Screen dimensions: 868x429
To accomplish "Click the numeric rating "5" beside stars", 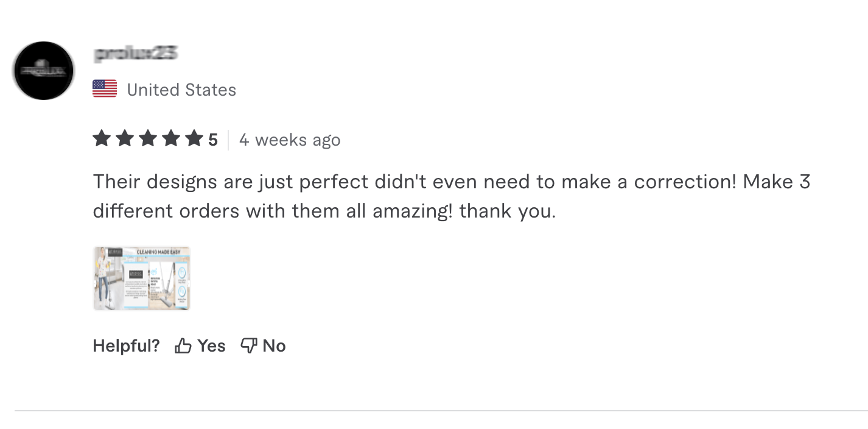I will (x=212, y=140).
